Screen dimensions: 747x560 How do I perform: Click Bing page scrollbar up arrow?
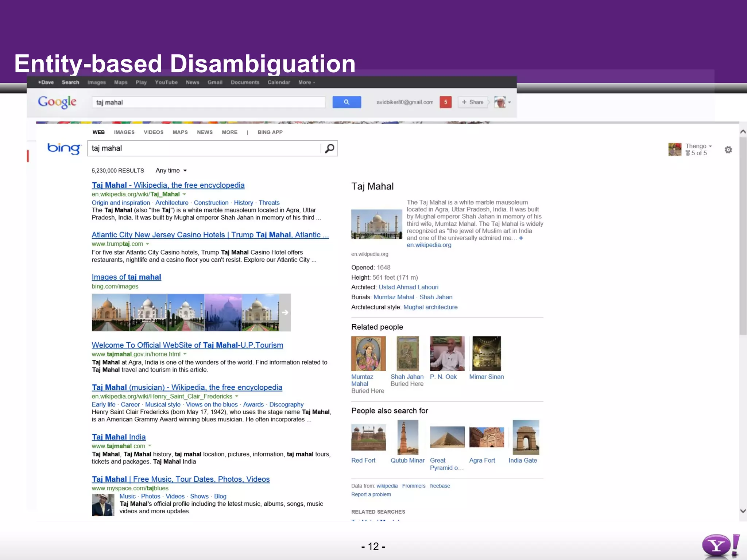pos(743,132)
